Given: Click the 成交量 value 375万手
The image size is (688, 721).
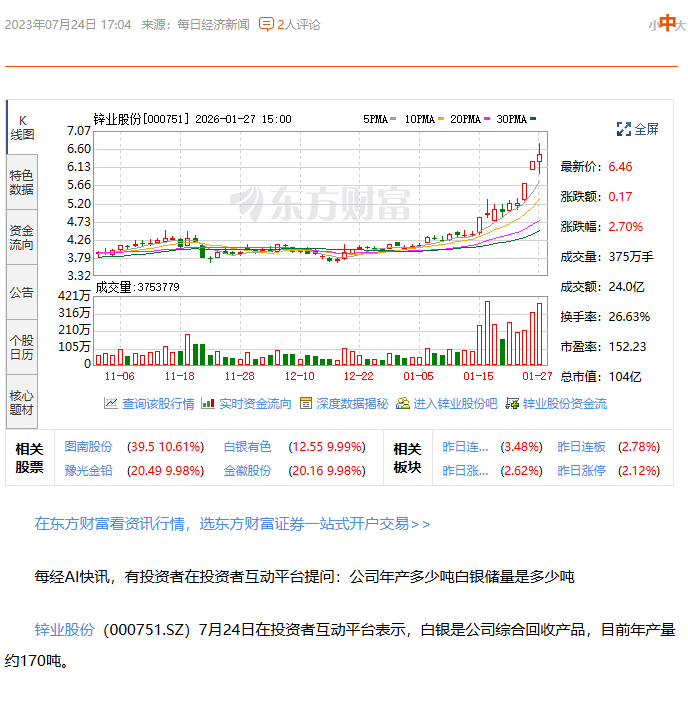Looking at the screenshot, I should 631,257.
